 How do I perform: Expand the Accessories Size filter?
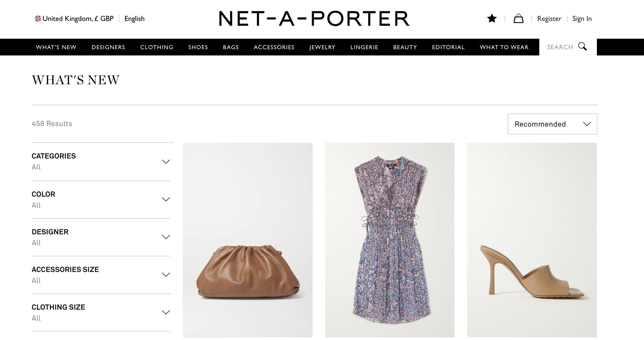(x=101, y=275)
